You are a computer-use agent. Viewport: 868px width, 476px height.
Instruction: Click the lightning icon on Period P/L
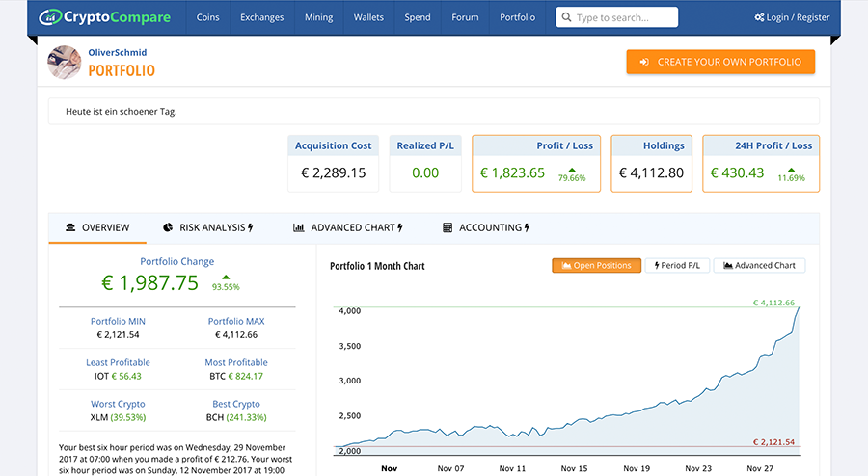coord(657,265)
